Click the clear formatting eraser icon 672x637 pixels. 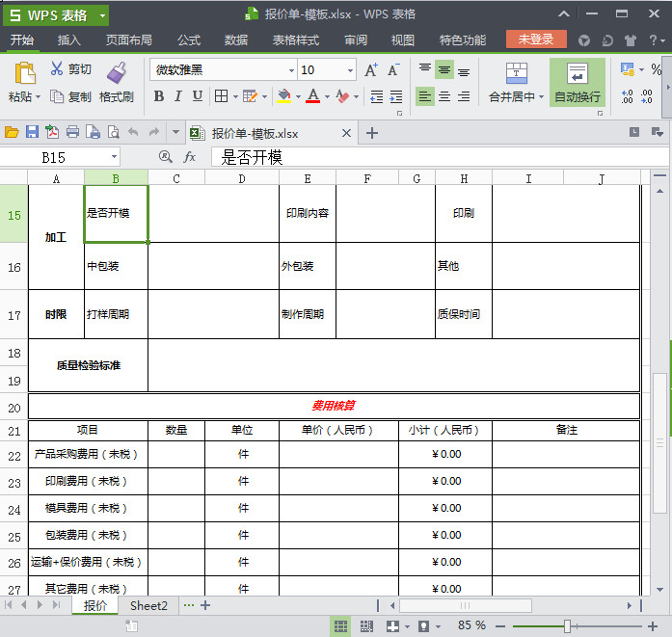(x=343, y=96)
